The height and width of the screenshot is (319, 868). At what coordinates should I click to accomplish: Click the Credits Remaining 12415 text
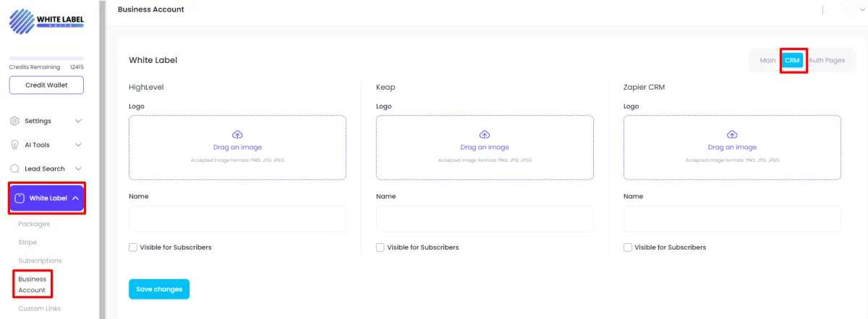pos(46,67)
